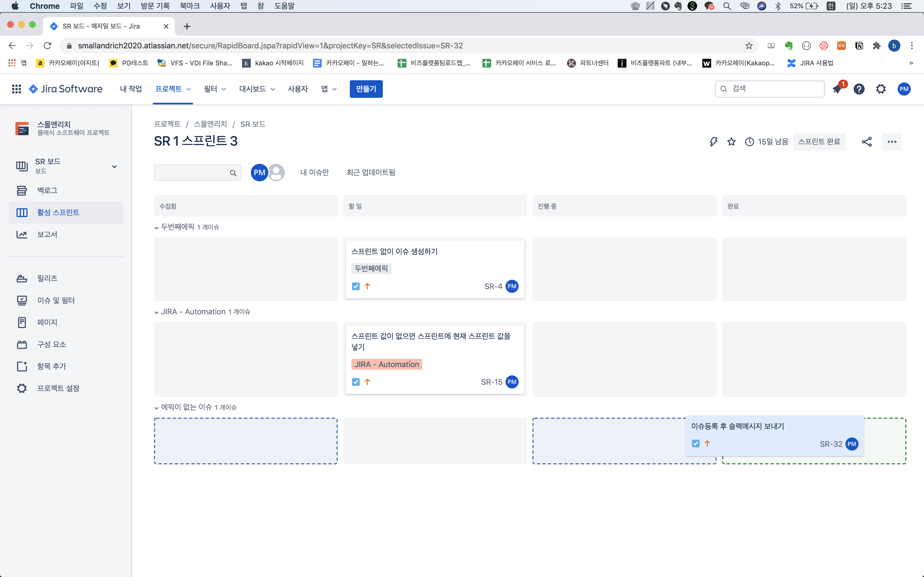Click the blue 만들기 create button
This screenshot has height=577, width=924.
(x=366, y=89)
